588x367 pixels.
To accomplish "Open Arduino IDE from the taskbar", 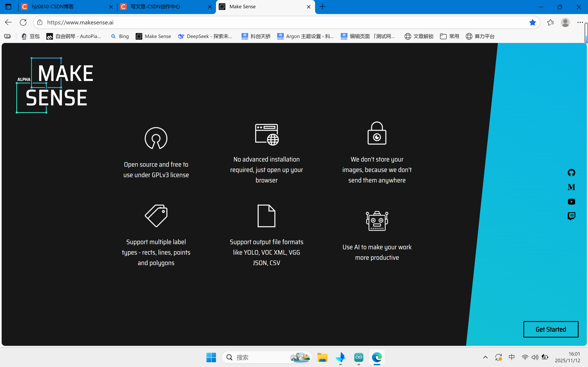I will point(359,357).
